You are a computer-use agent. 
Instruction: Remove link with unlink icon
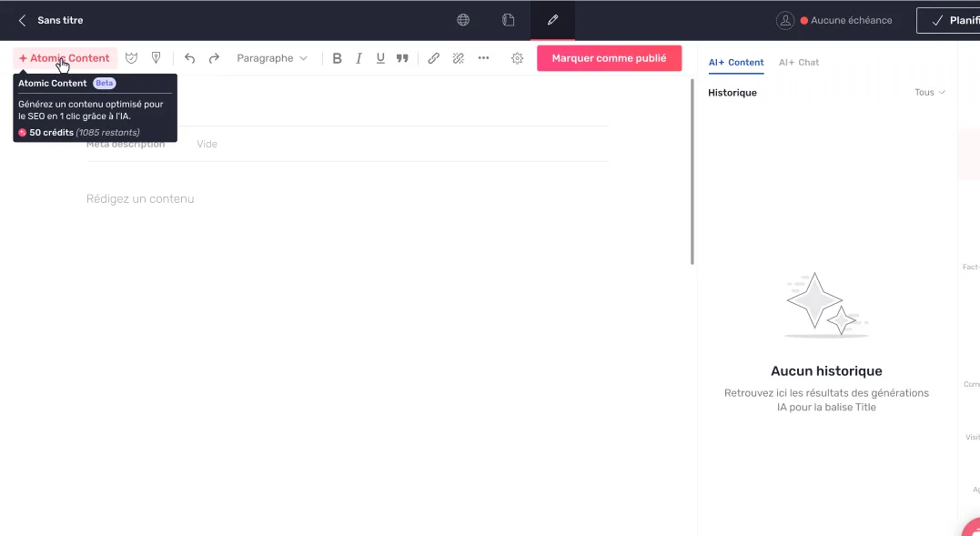[x=458, y=58]
